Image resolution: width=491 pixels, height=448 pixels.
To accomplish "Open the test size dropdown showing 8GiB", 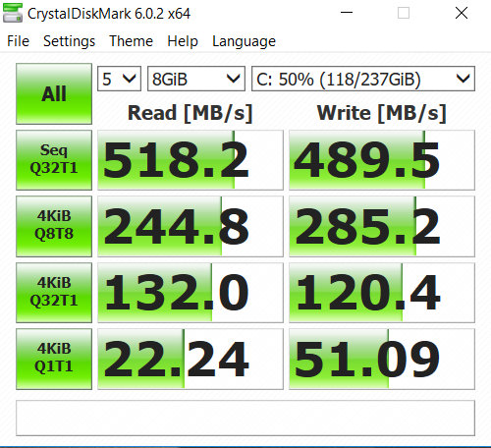I will pyautogui.click(x=196, y=79).
